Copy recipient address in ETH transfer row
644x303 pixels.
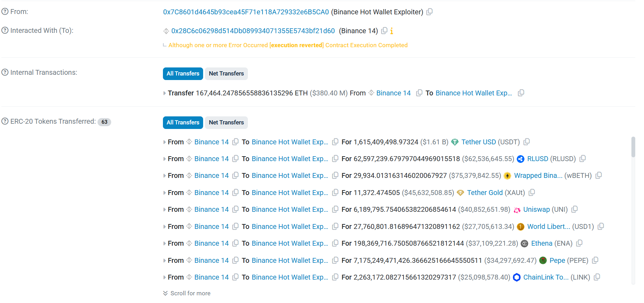click(521, 93)
